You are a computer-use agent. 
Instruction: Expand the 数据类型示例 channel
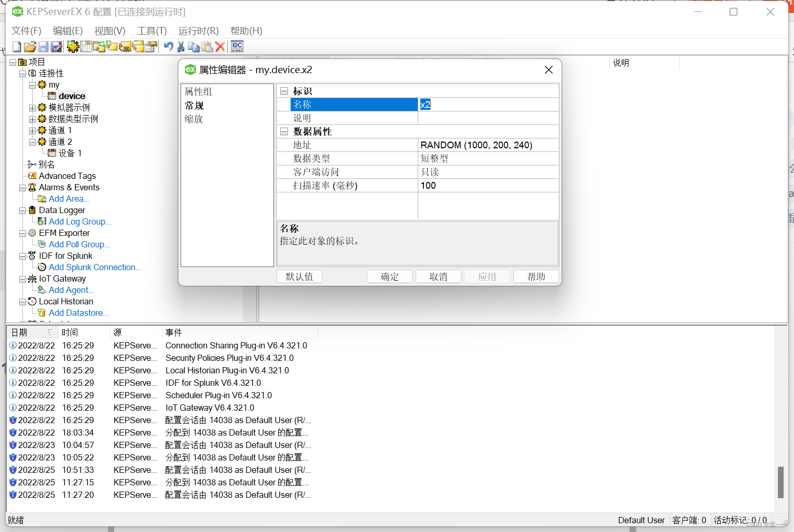tap(32, 119)
